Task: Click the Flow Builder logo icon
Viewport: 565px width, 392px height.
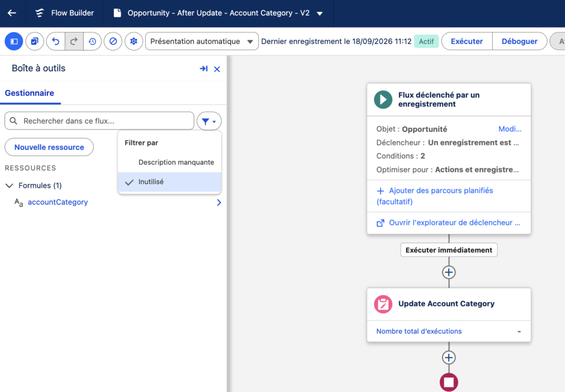Action: [39, 13]
